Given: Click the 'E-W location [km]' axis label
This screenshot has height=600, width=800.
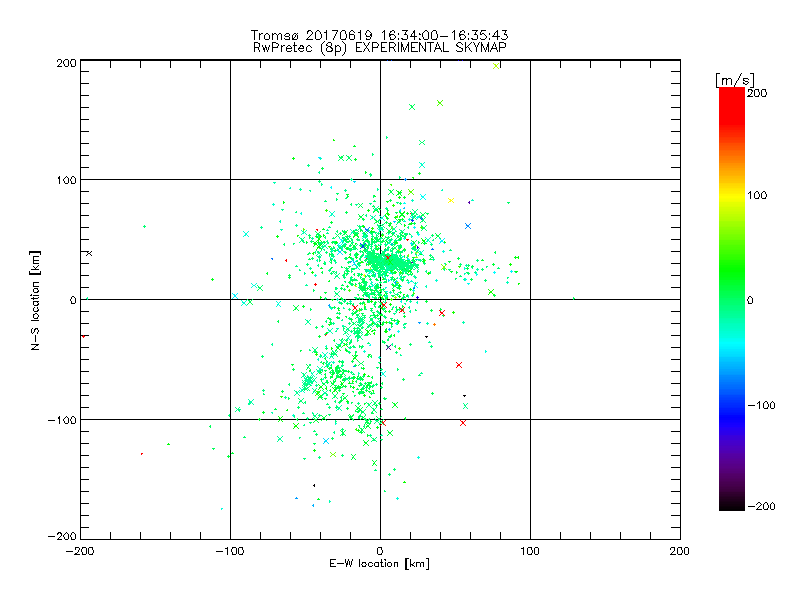Looking at the screenshot, I should [x=379, y=564].
